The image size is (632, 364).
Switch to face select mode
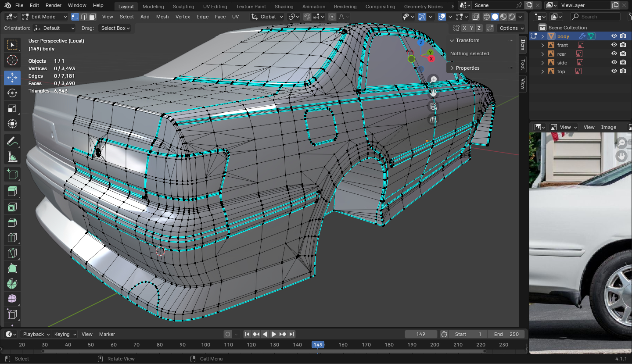92,17
